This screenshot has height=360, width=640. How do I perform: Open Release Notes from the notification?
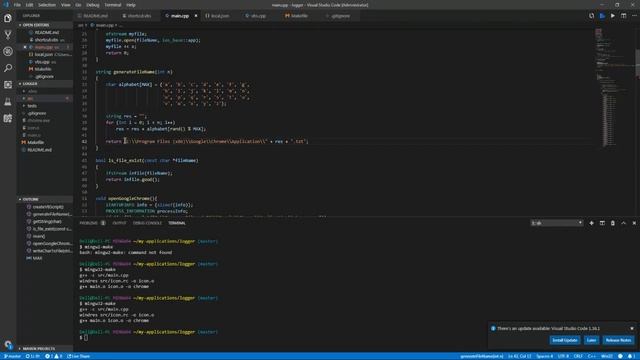618,340
